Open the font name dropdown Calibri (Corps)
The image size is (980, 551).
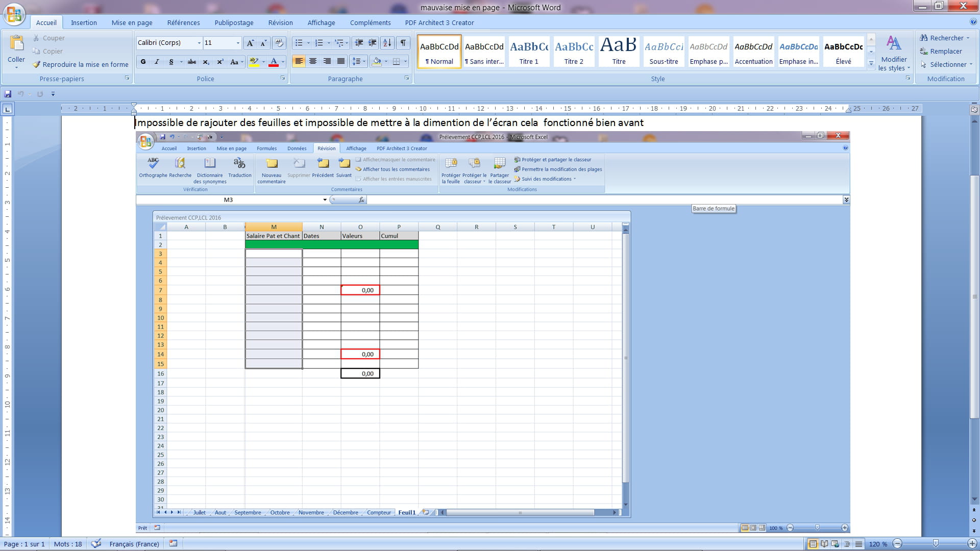point(199,43)
